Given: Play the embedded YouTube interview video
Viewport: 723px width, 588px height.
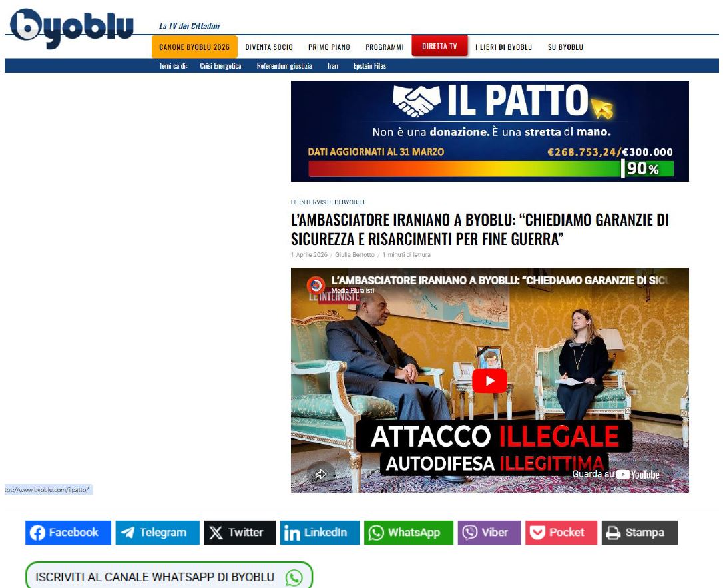Looking at the screenshot, I should (x=489, y=381).
